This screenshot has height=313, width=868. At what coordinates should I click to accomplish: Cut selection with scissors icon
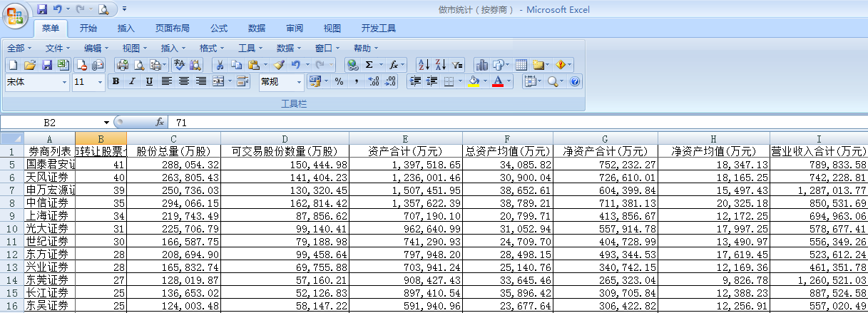220,65
